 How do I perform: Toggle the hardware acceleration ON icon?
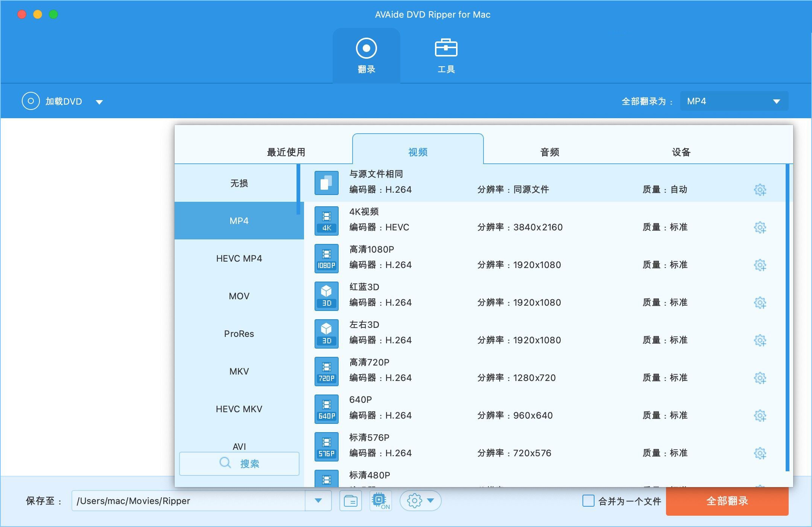tap(380, 501)
